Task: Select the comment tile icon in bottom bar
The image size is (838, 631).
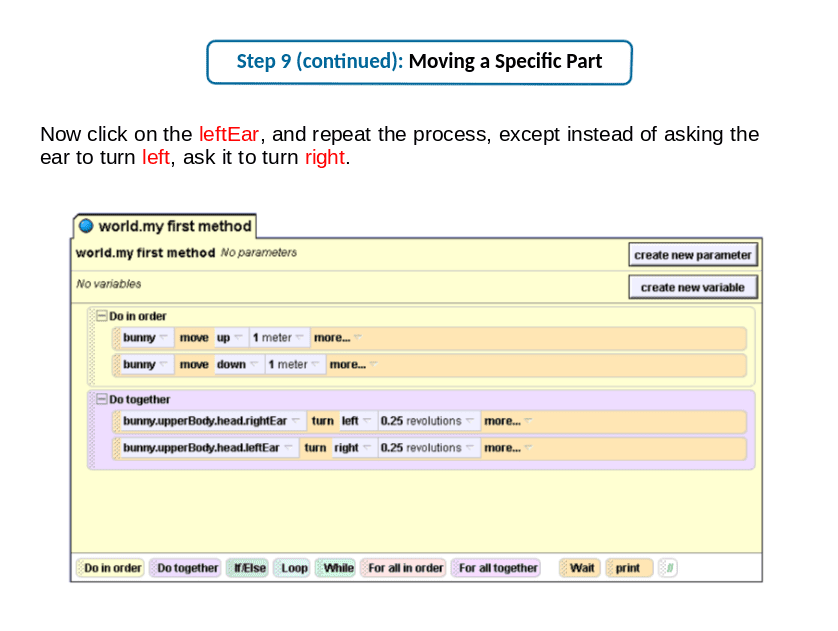Action: (x=668, y=568)
